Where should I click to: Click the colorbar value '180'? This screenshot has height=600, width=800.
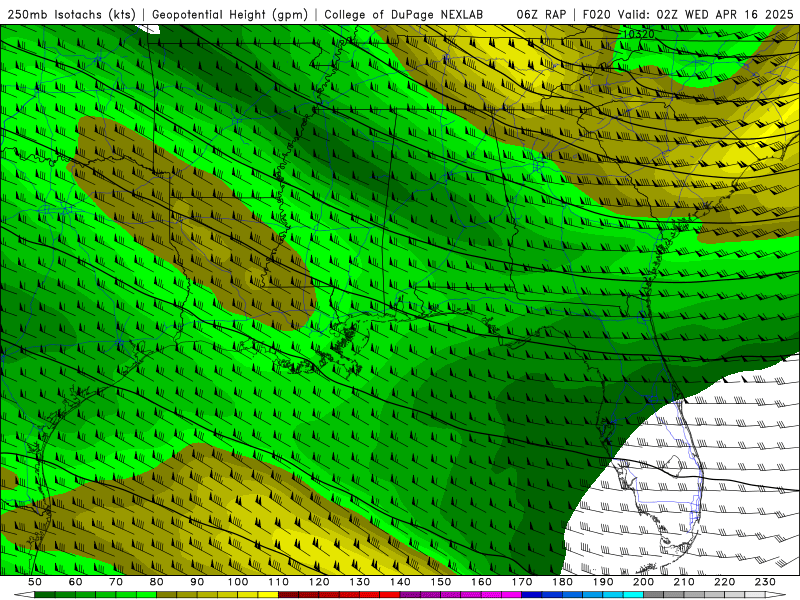point(563,582)
